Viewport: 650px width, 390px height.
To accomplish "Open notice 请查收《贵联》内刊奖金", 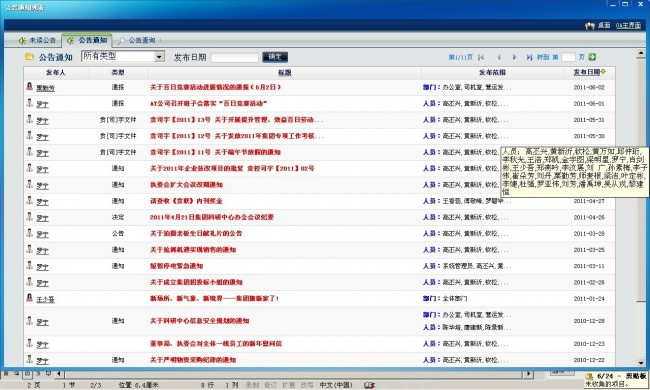I will coord(186,201).
